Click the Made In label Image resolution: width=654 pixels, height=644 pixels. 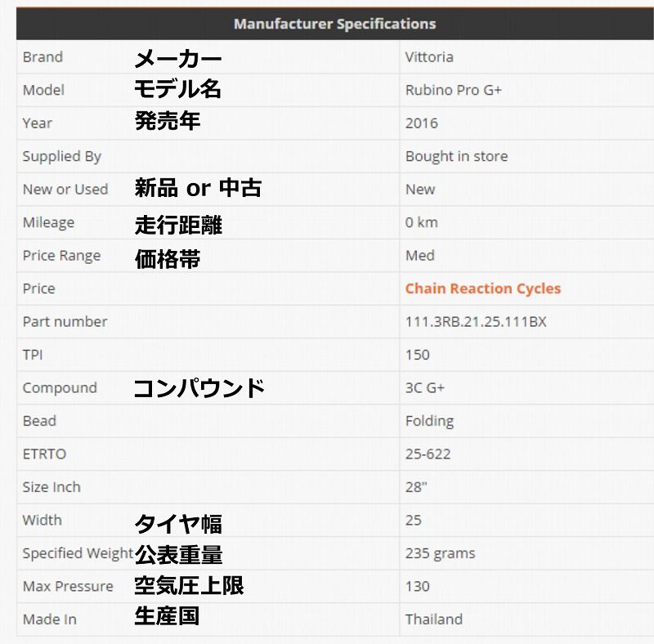49,619
